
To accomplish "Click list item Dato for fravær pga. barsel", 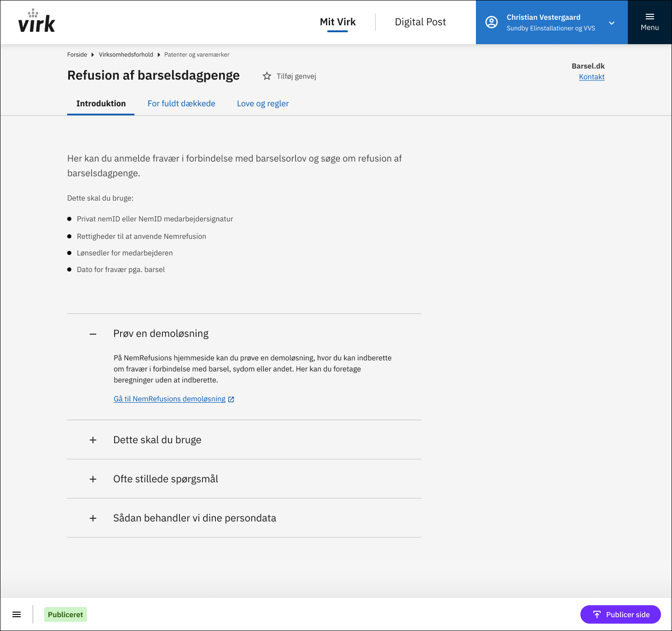I will [x=121, y=269].
